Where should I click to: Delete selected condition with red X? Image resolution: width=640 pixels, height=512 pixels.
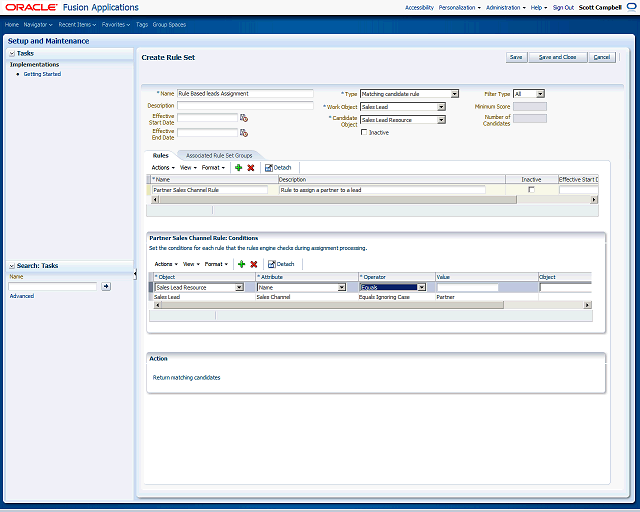(x=254, y=264)
